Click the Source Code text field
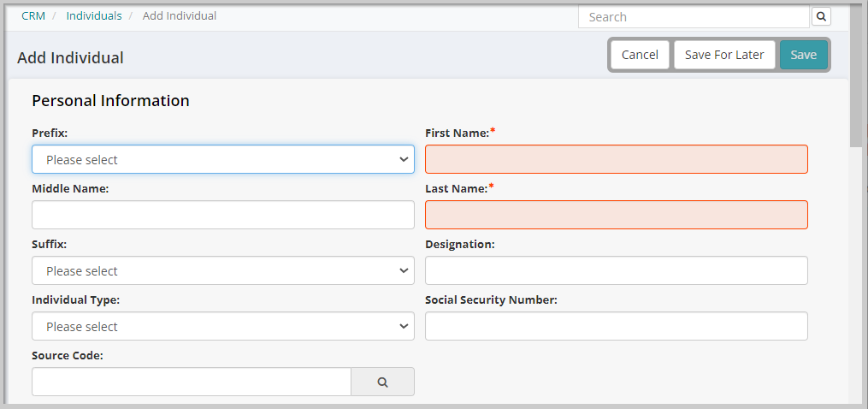Image resolution: width=868 pixels, height=409 pixels. tap(192, 382)
